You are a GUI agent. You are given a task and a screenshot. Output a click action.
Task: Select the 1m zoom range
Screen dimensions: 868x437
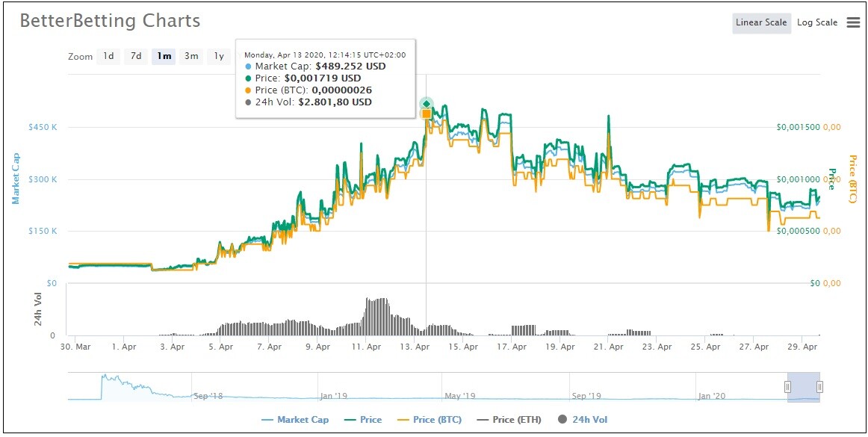coord(164,56)
